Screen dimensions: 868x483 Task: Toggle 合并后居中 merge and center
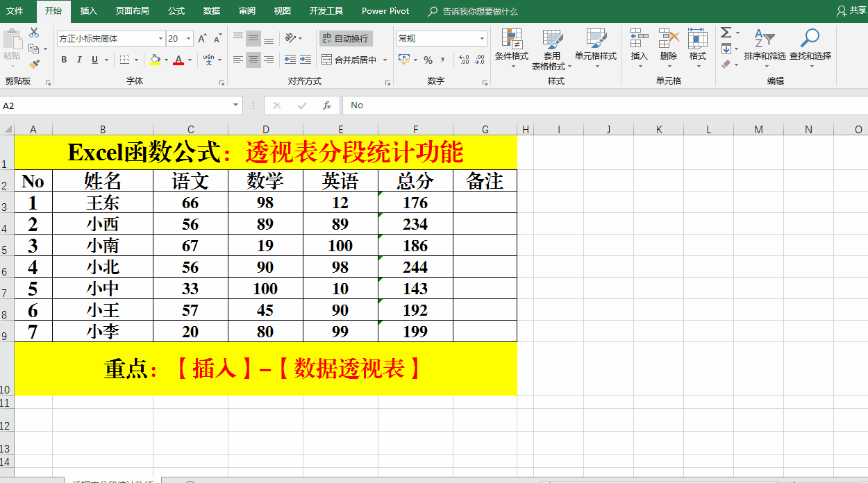point(349,60)
